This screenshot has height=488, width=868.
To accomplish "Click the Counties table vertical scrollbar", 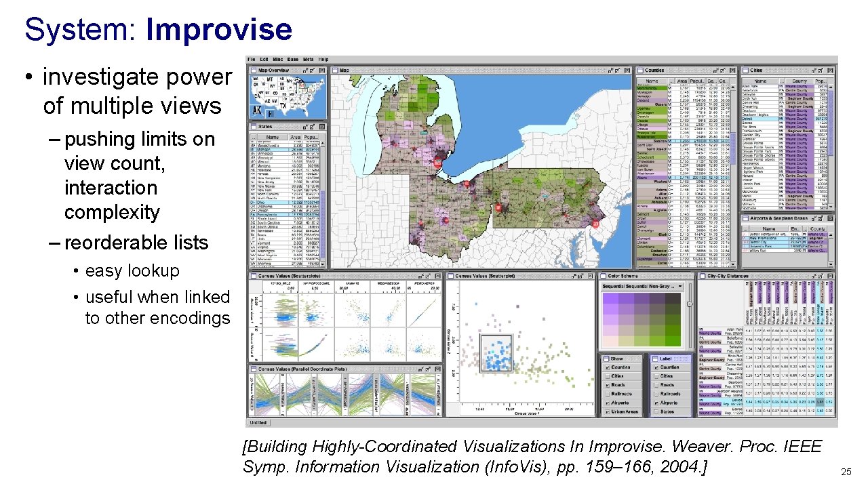I will 732,174.
